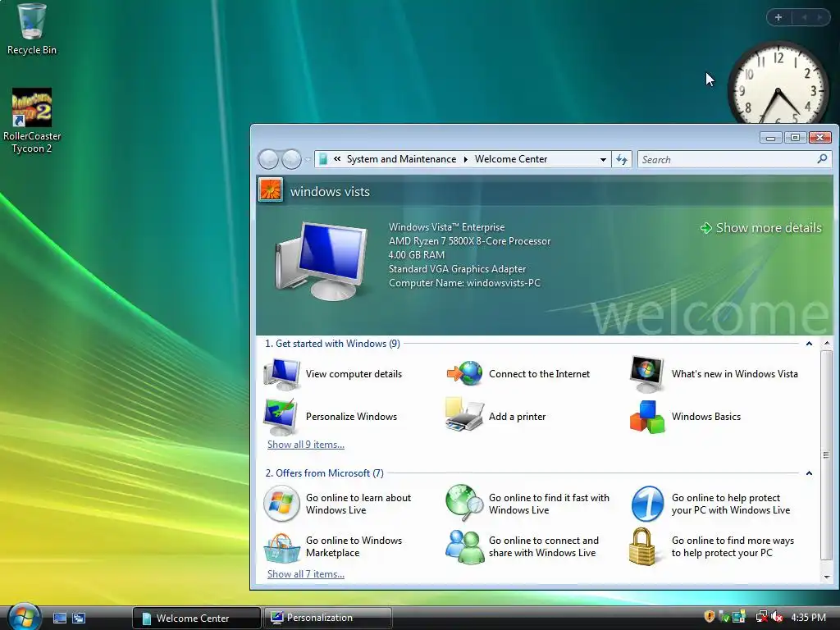
Task: Click the sidebar next gadgets arrow
Action: [819, 17]
